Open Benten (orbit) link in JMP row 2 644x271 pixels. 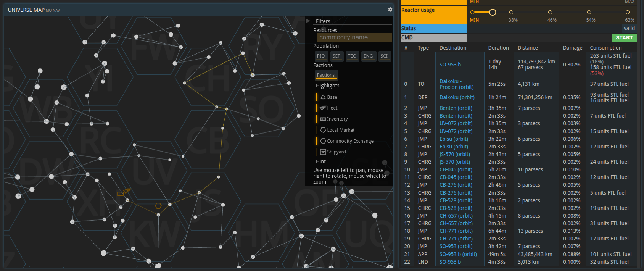click(x=456, y=108)
